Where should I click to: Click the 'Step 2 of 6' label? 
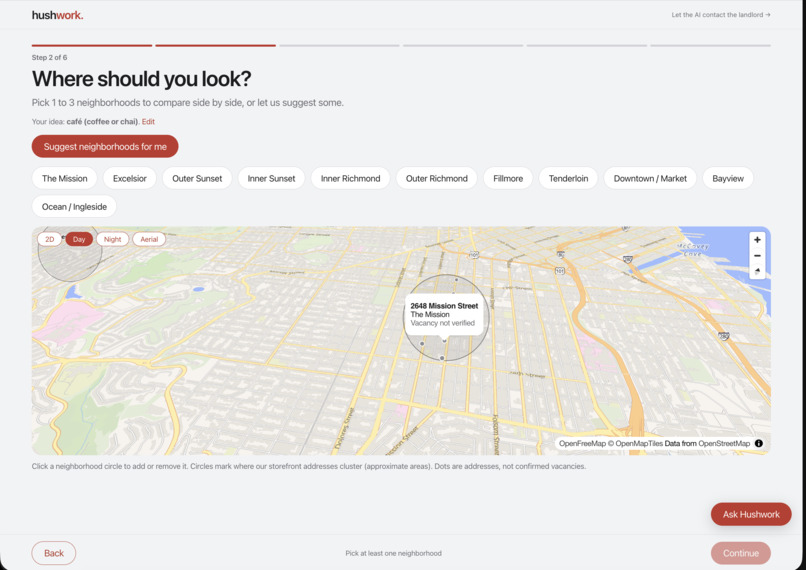[x=49, y=58]
